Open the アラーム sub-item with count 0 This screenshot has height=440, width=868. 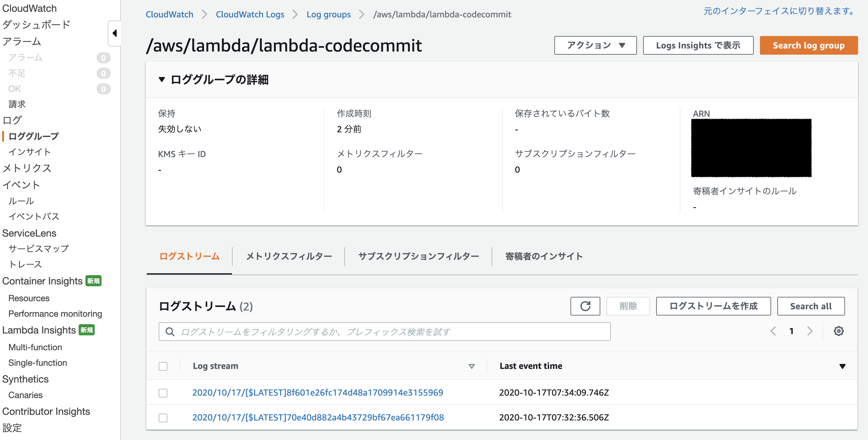(25, 58)
